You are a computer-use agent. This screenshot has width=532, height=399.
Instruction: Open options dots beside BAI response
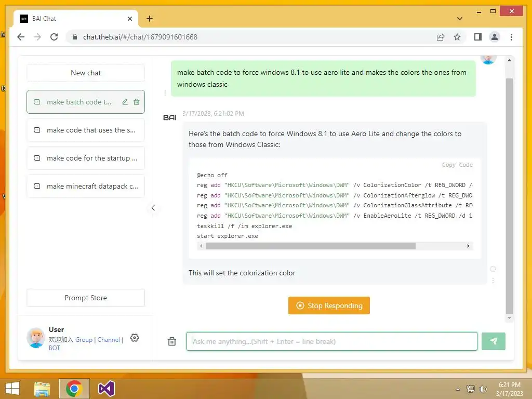click(x=493, y=280)
